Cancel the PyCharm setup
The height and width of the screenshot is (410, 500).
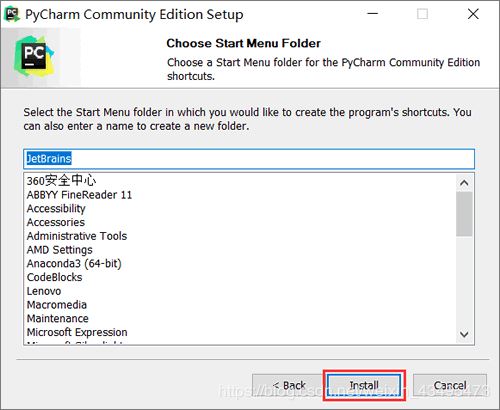450,385
